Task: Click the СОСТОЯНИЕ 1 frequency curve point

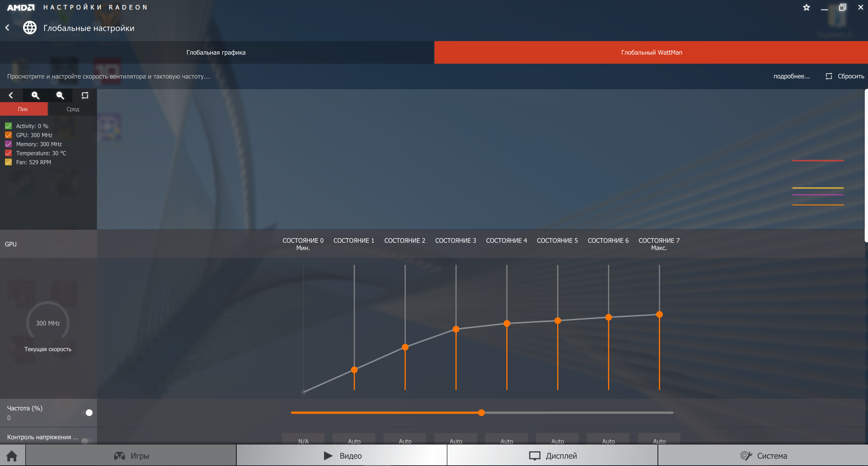Action: click(354, 370)
